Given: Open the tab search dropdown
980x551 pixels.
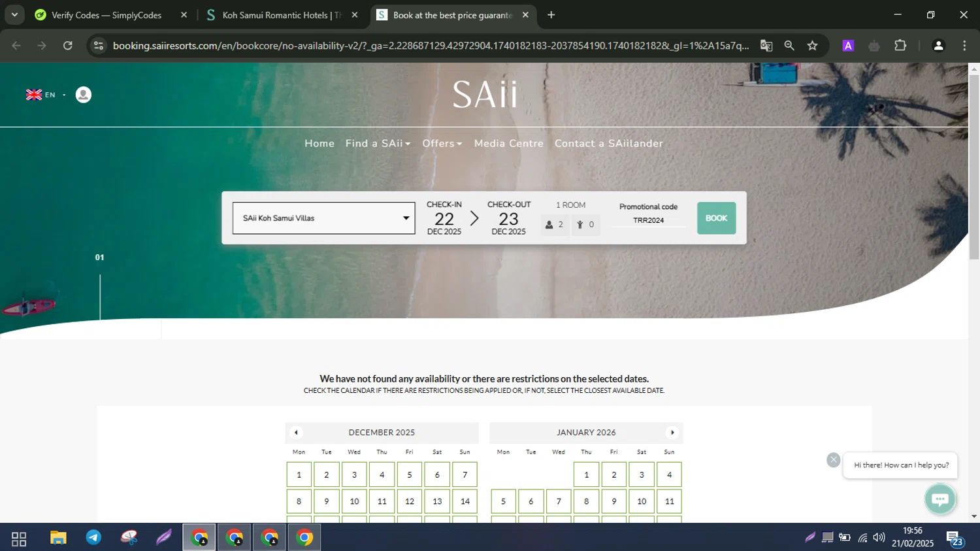Looking at the screenshot, I should tap(14, 15).
